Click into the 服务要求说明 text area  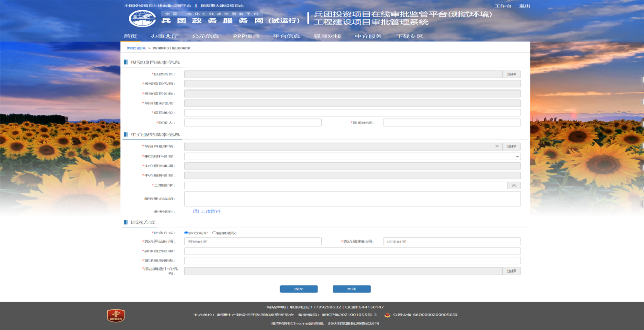tap(352, 199)
